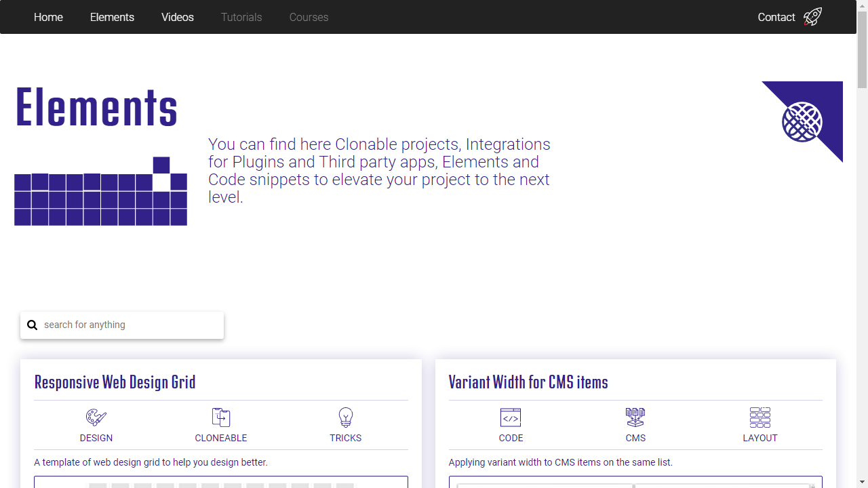Open Variant Width for CMS items title
868x488 pixels.
point(528,382)
